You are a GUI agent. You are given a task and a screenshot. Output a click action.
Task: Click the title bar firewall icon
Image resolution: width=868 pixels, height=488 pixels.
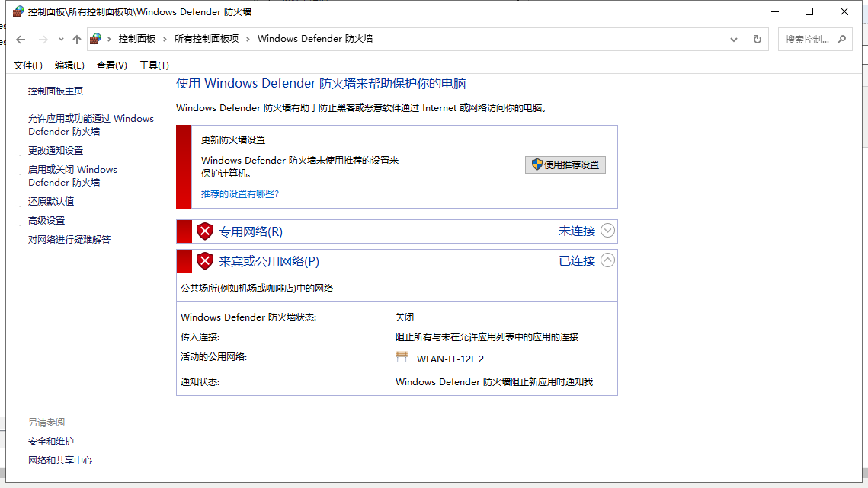click(x=18, y=11)
